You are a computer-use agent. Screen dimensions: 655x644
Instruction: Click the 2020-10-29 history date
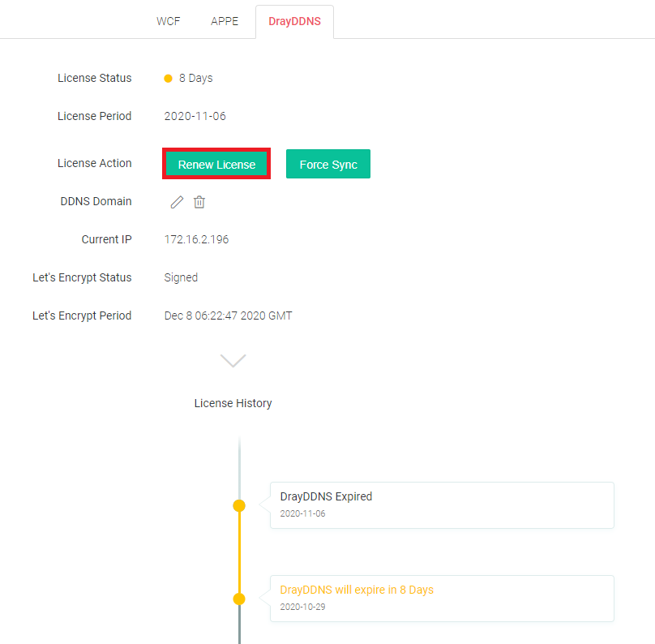tap(302, 607)
